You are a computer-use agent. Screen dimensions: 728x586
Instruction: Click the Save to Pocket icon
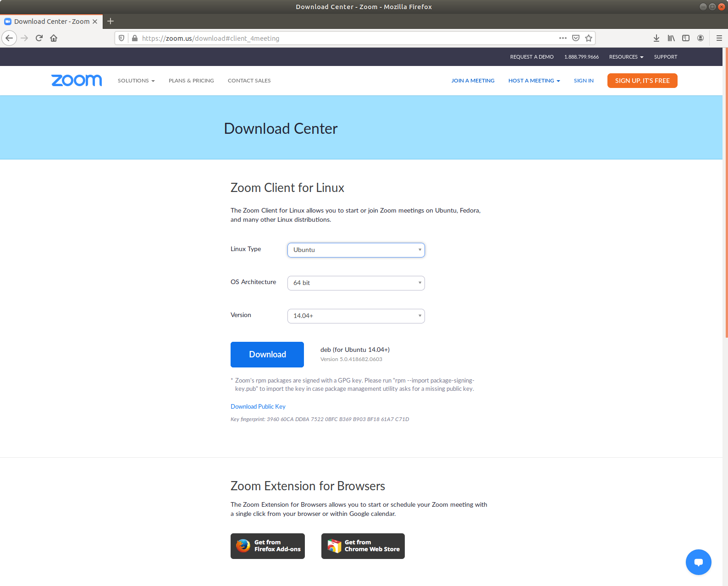pos(576,38)
